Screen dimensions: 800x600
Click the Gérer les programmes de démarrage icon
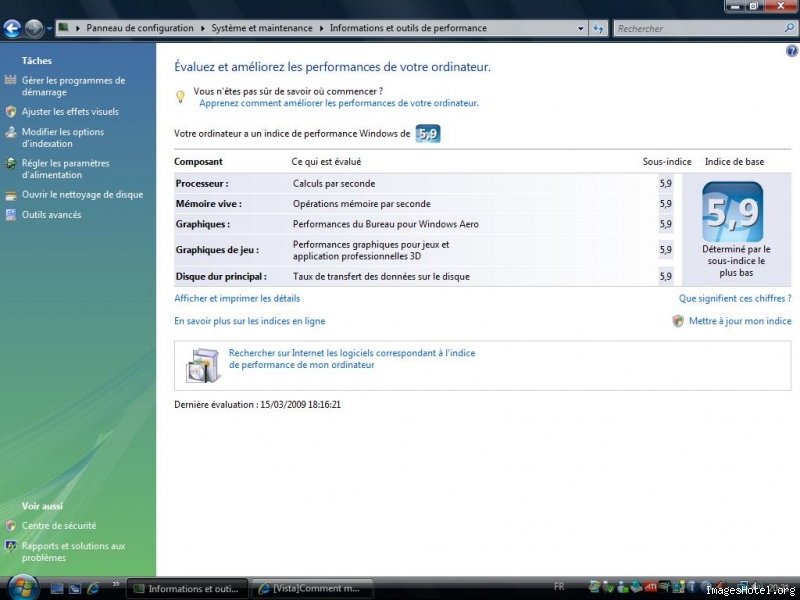10,80
